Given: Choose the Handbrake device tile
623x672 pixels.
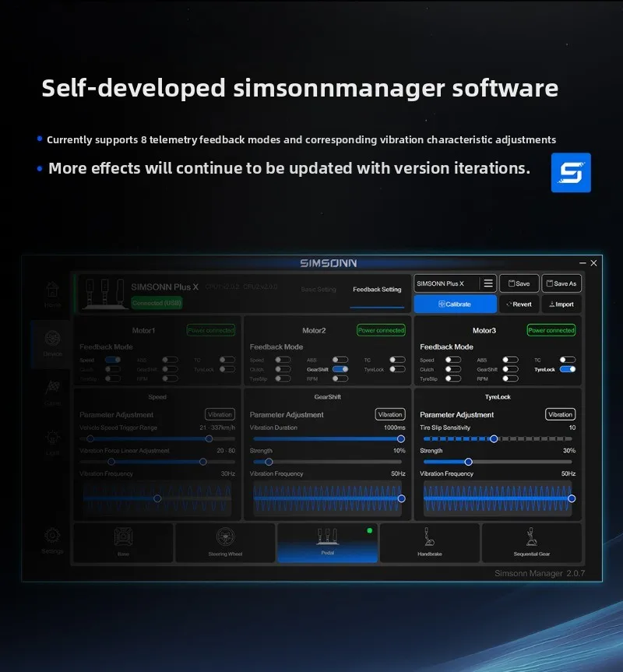Looking at the screenshot, I should coord(428,543).
